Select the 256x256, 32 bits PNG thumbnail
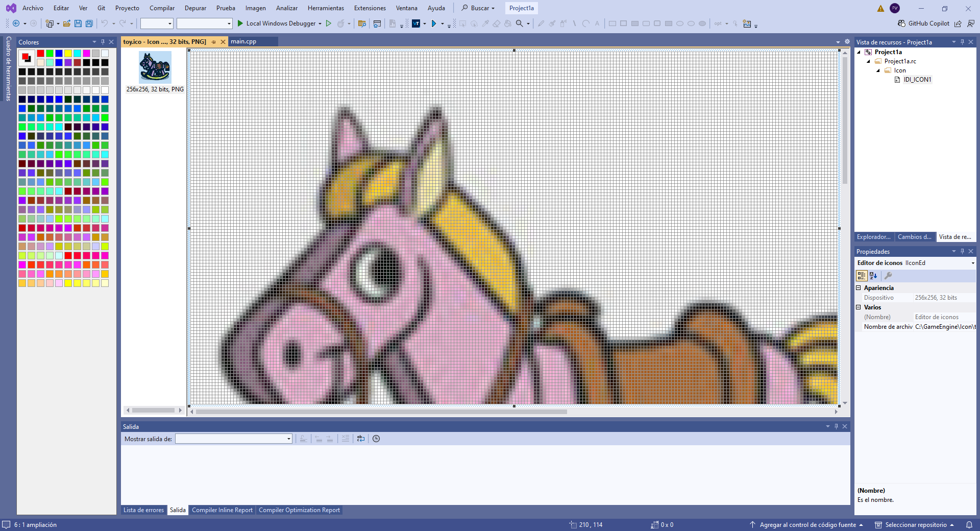980x531 pixels. click(x=155, y=72)
